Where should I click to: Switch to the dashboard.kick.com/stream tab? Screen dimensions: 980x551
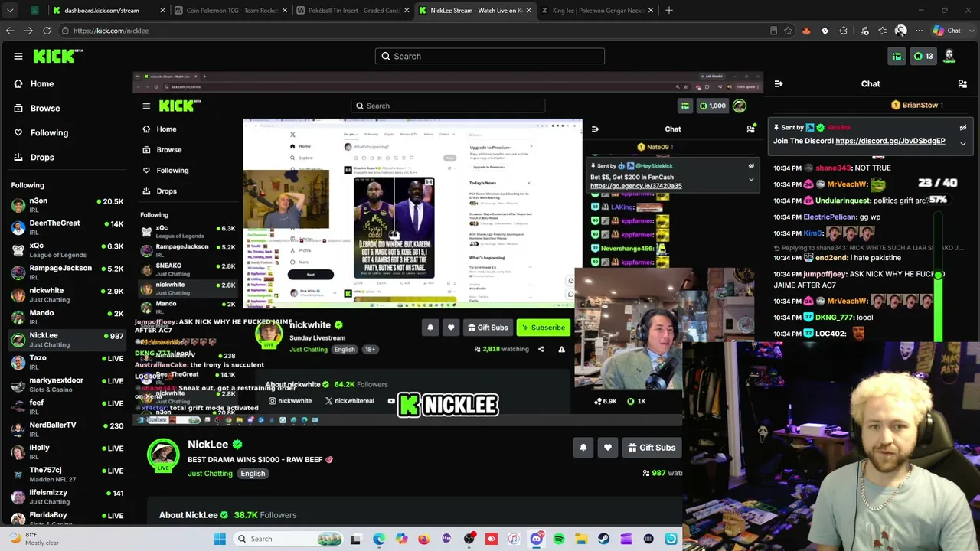coord(107,11)
